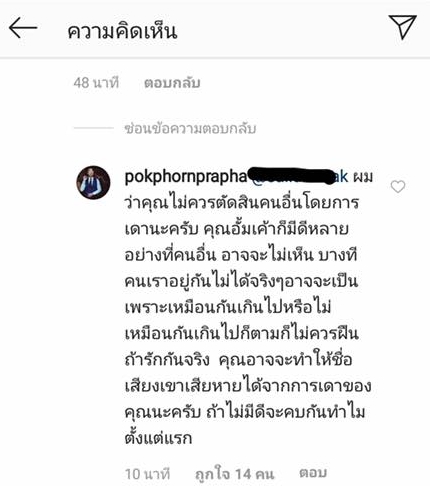Tap the comment line เดานะครับ คุณอั้มเค้าก็มีดีหลาย
The image size is (430, 486).
[237, 229]
